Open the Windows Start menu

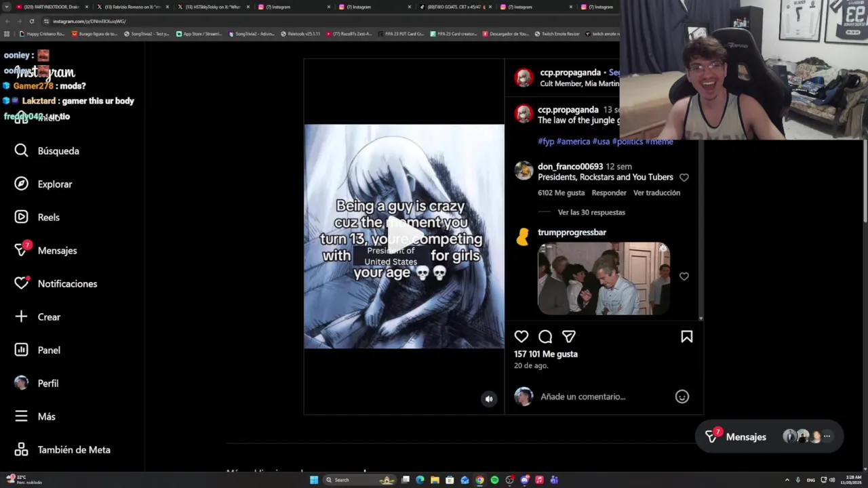[314, 480]
